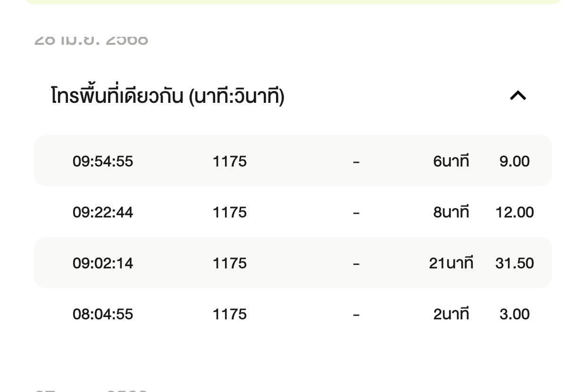The height and width of the screenshot is (392, 586).
Task: Tap the 21นาที call duration
Action: (x=451, y=263)
